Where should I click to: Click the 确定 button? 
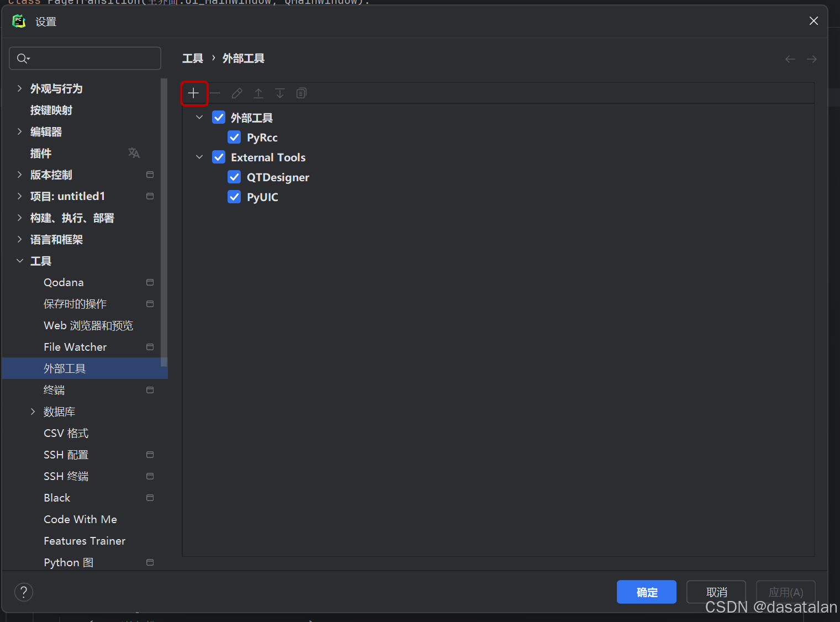pyautogui.click(x=646, y=592)
